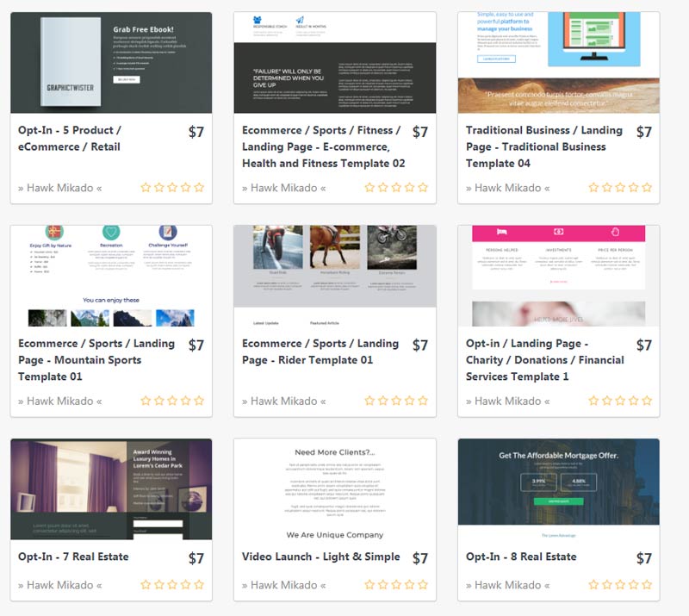This screenshot has width=689, height=616.
Task: Rate Fitness Template 02 five stars
Action: (423, 188)
